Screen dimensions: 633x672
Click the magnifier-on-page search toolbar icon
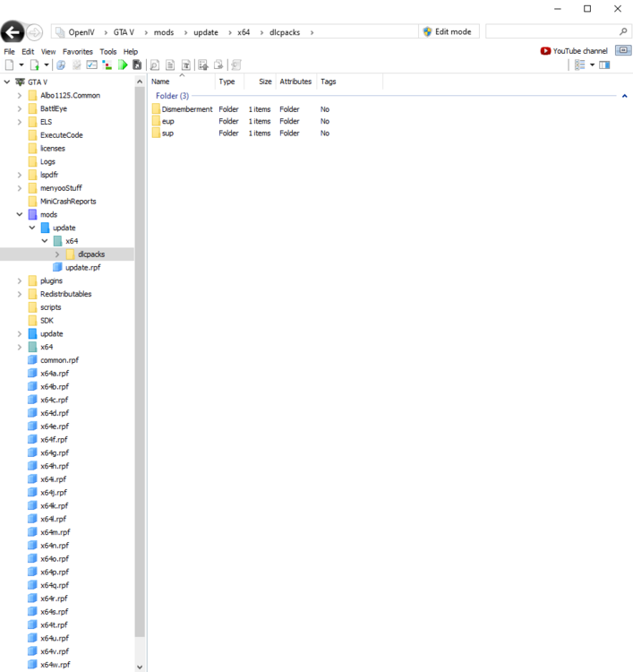tap(155, 65)
